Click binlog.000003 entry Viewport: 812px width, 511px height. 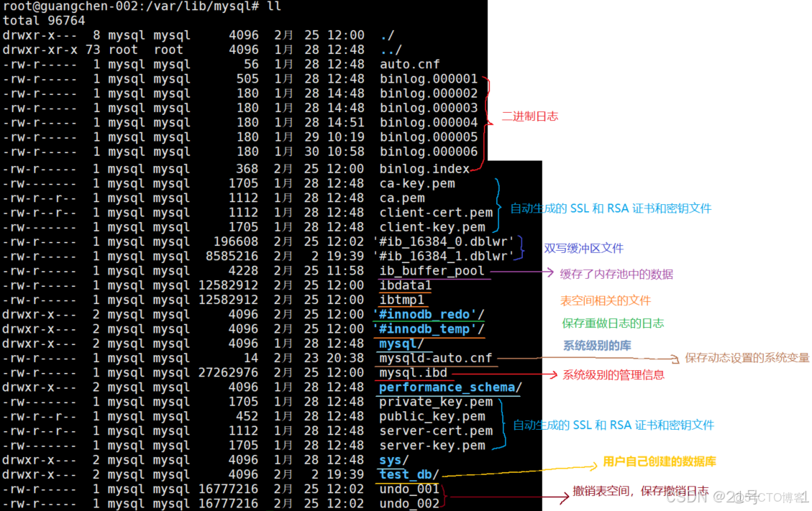pos(428,108)
